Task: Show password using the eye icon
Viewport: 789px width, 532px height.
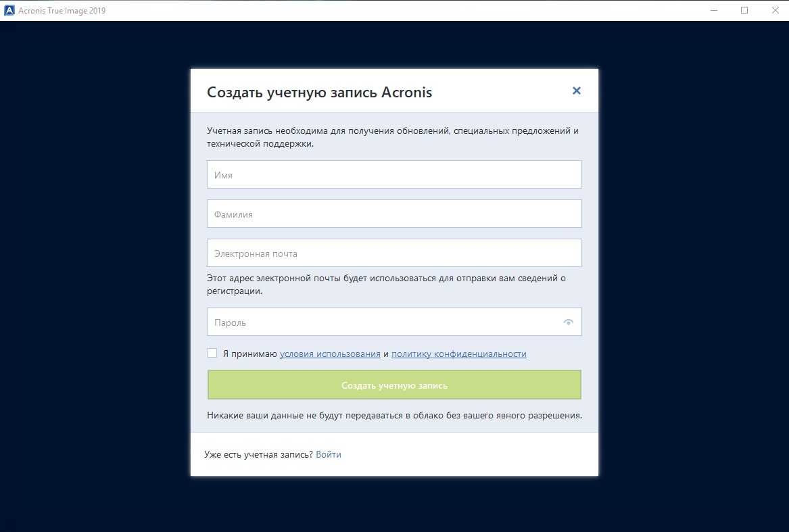Action: [568, 322]
